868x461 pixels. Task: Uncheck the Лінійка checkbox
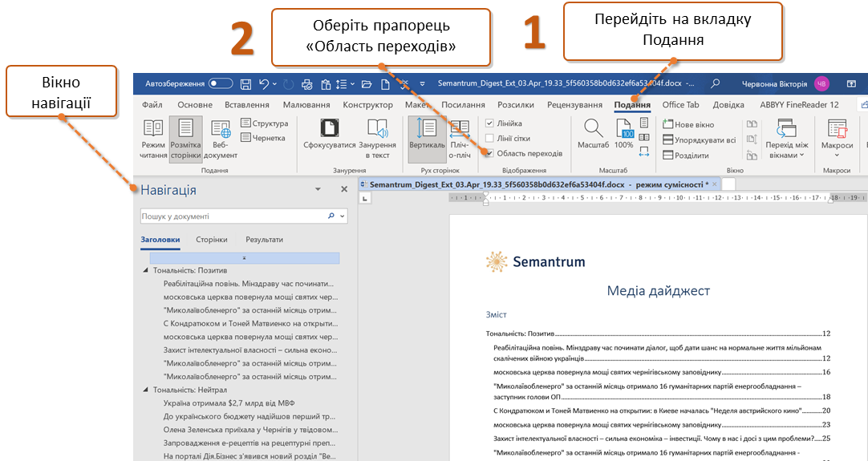pos(489,123)
